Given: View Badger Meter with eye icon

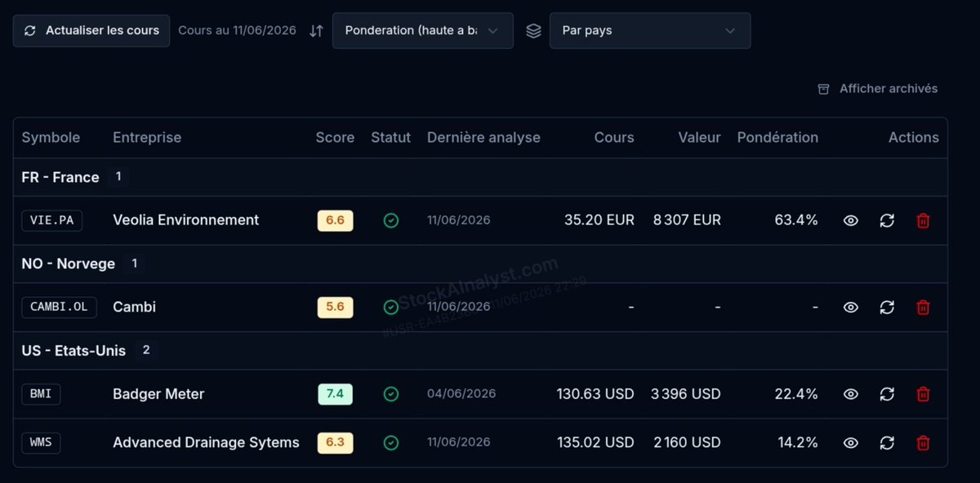Looking at the screenshot, I should click(x=850, y=394).
